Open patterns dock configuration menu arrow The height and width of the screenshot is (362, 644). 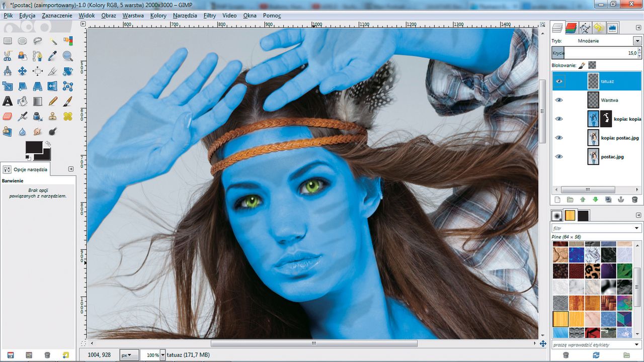[639, 215]
